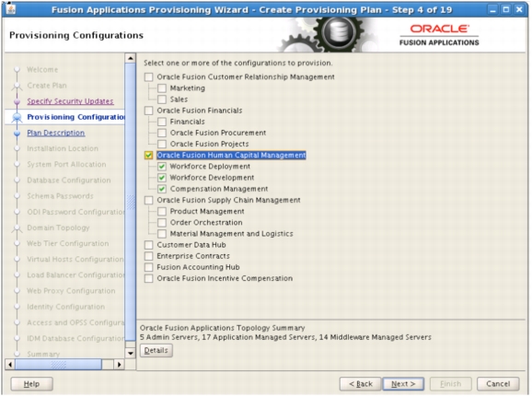Click the down arrow of navigation scrollbar
The image size is (532, 397).
(131, 353)
